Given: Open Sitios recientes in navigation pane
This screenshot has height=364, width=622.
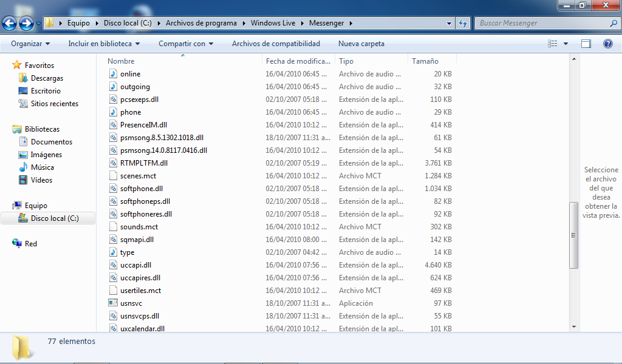Looking at the screenshot, I should [54, 103].
